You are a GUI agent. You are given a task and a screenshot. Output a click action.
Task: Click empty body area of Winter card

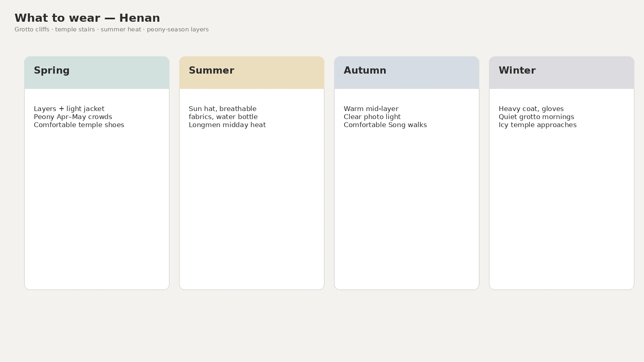click(561, 209)
